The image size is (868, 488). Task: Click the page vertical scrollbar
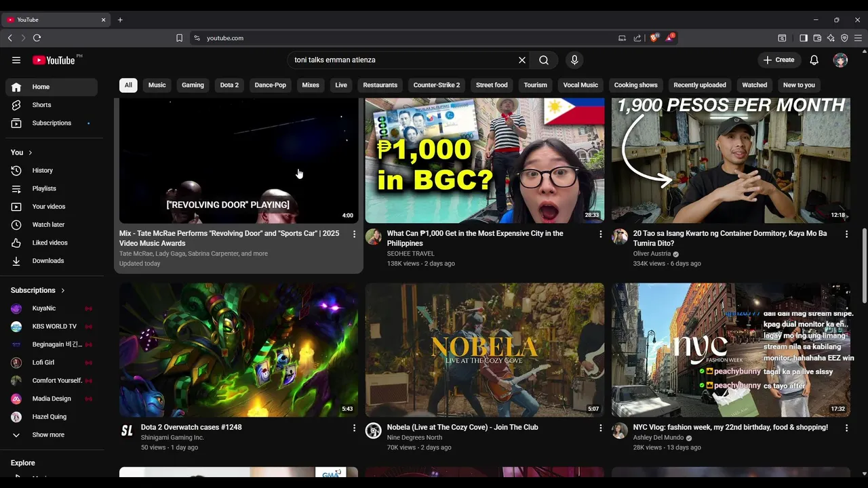coord(864,266)
